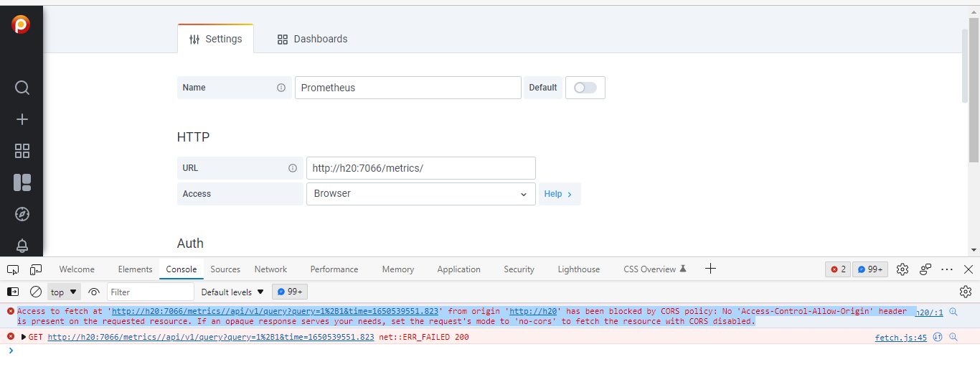Open the Elements DevTools tab

[x=135, y=269]
